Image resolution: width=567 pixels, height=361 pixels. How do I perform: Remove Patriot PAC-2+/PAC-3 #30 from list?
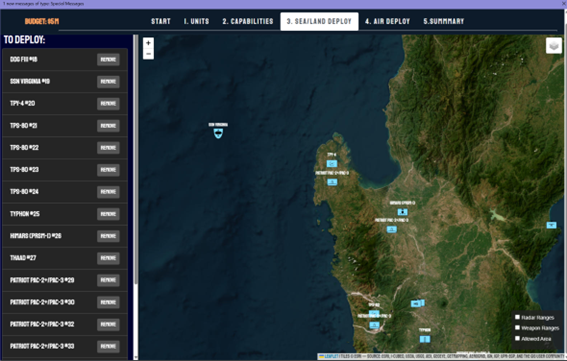pyautogui.click(x=108, y=302)
